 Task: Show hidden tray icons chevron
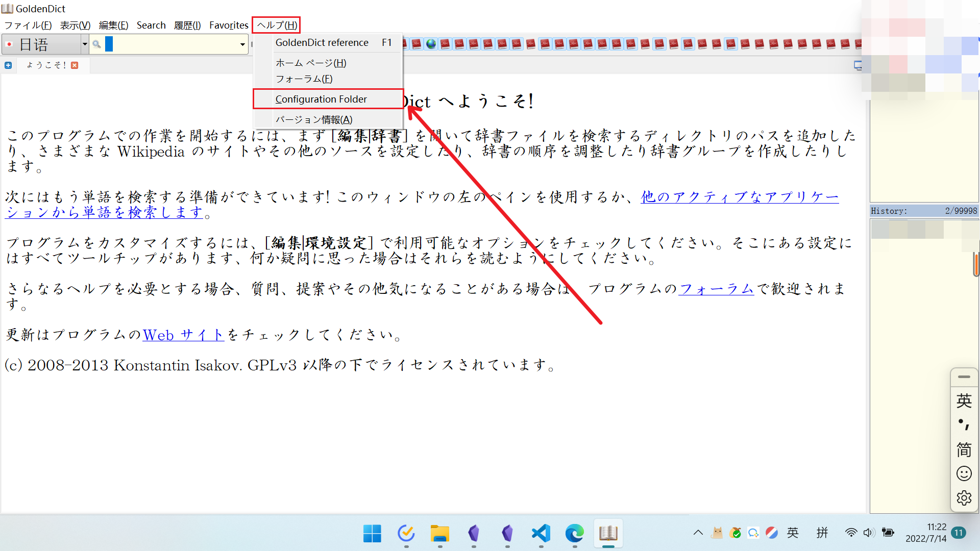698,533
